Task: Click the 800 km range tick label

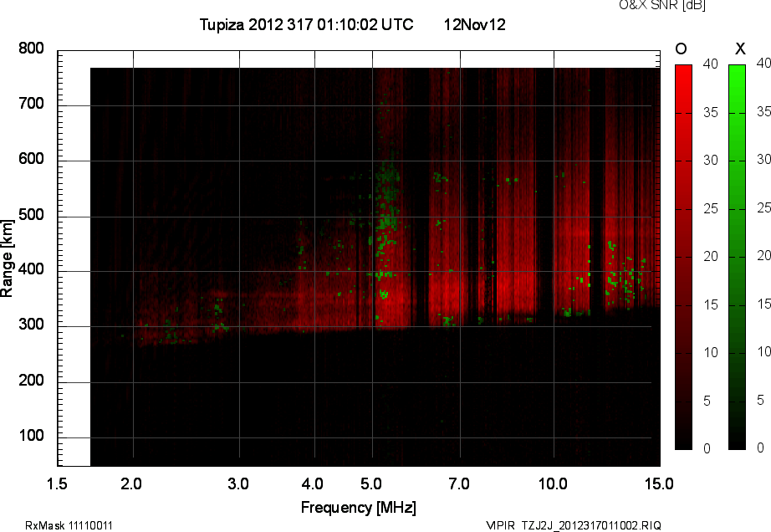Action: (x=31, y=49)
